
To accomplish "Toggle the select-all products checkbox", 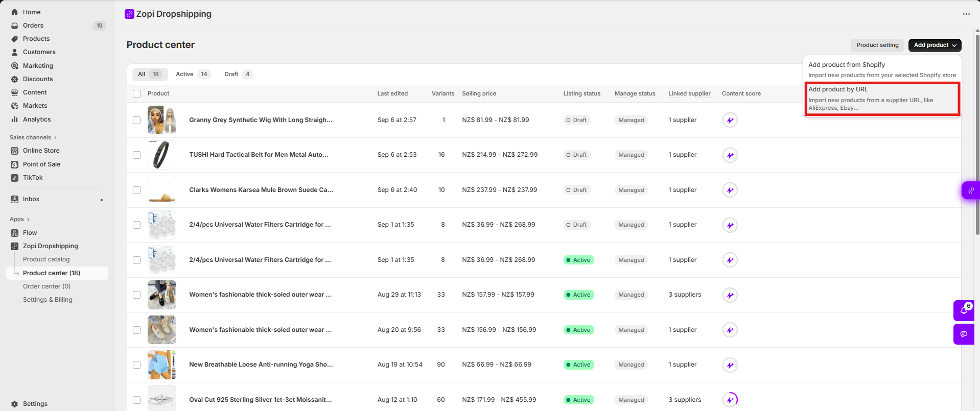I will 136,94.
